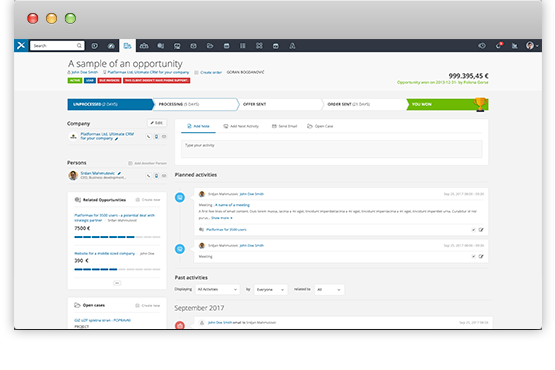Email Srdjan Mahmutovic using the envelope icon
555x370 pixels.
click(164, 176)
